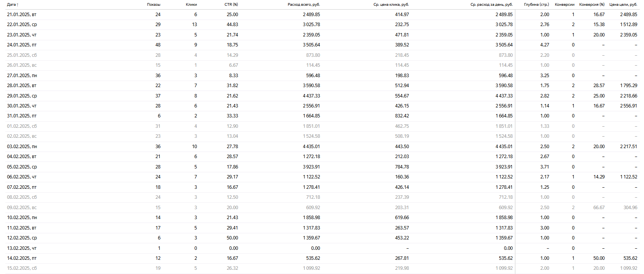Viewport: 644px width, 274px height.
Task: Sort by Расход всего, руб. header
Action: pos(303,5)
